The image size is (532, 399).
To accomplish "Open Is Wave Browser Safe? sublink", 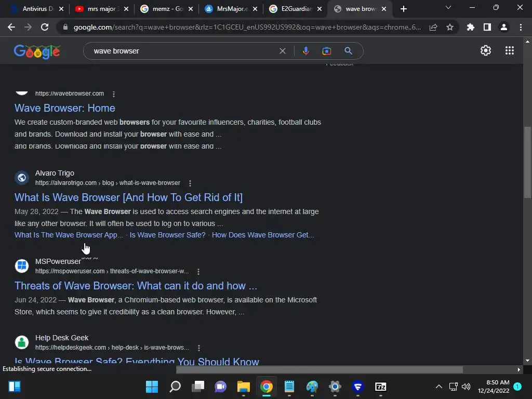I will [168, 235].
